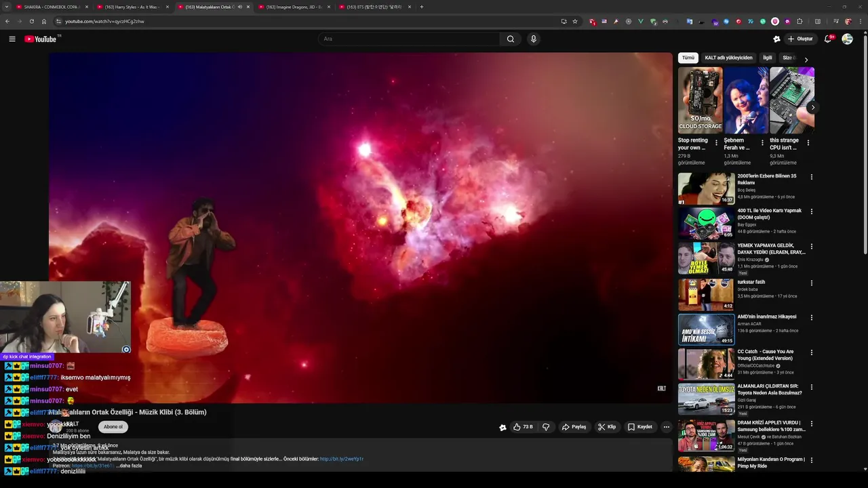Expand the description with '...daha fazla'

tap(129, 466)
